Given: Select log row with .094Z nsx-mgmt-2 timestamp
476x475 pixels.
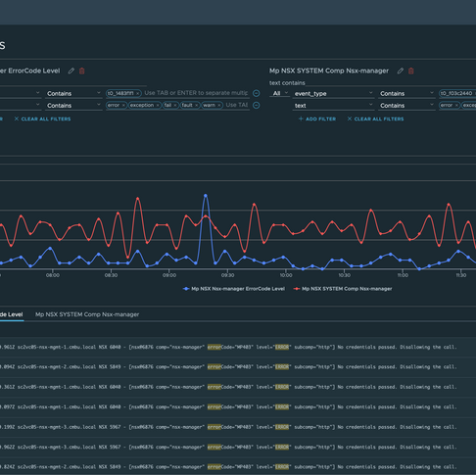Looking at the screenshot, I should point(238,367).
